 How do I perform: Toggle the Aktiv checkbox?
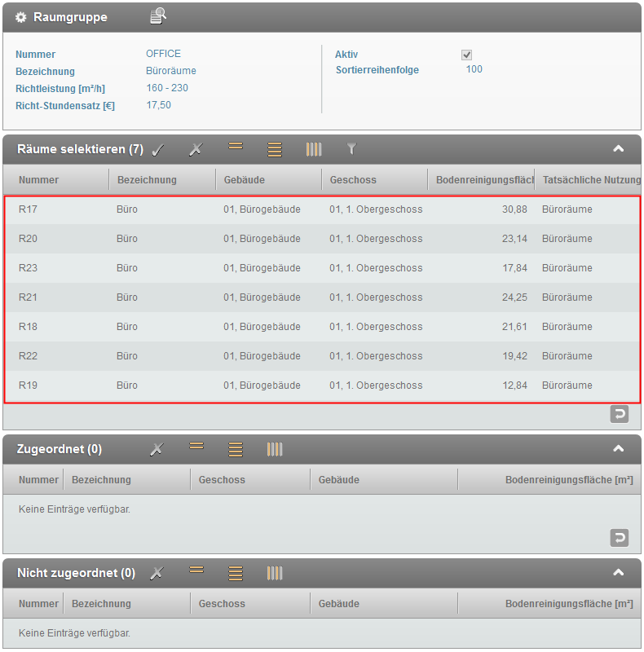tap(467, 55)
